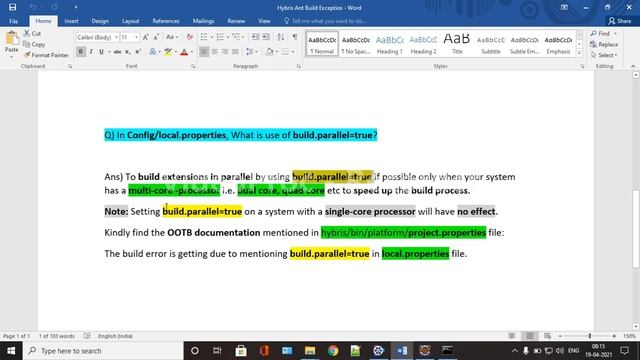Toggle Show/Hide paragraph marks
The image size is (640, 360).
point(295,37)
